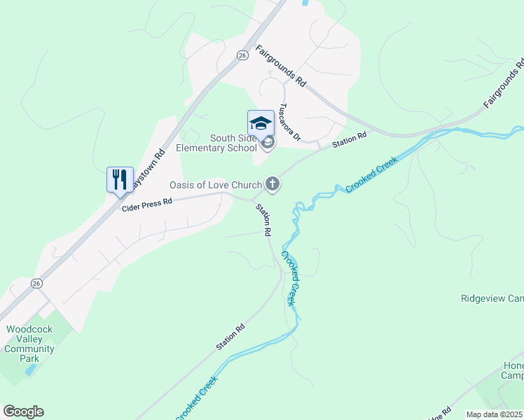
Task: Click the fork and knife restaurant marker
Action: click(x=120, y=181)
